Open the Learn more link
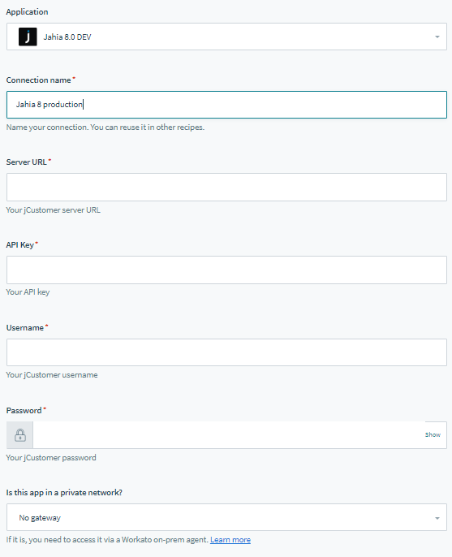The width and height of the screenshot is (452, 557). [230, 540]
